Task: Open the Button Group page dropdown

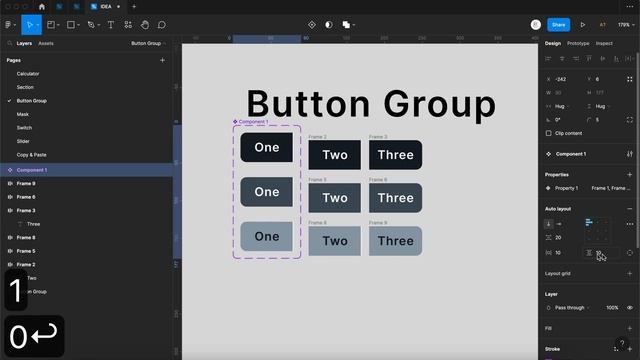Action: (149, 43)
